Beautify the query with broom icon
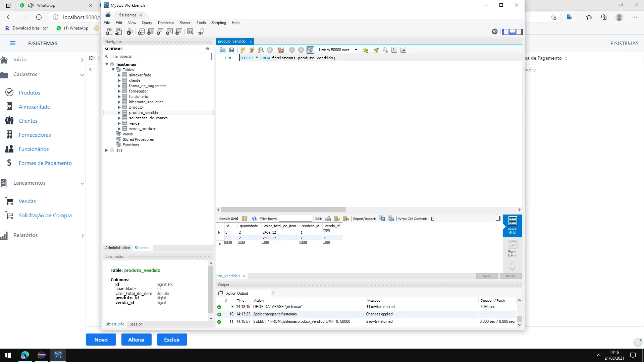This screenshot has width=644, height=362. [x=376, y=50]
